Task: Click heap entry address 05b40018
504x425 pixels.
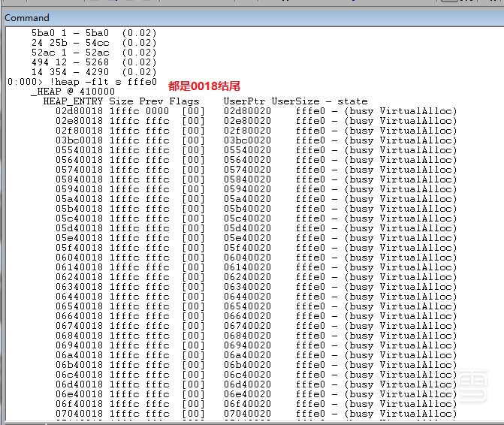Action: coord(79,209)
